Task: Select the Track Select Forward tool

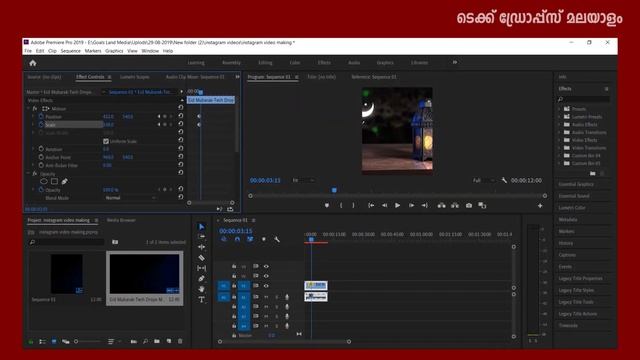Action: pos(202,237)
